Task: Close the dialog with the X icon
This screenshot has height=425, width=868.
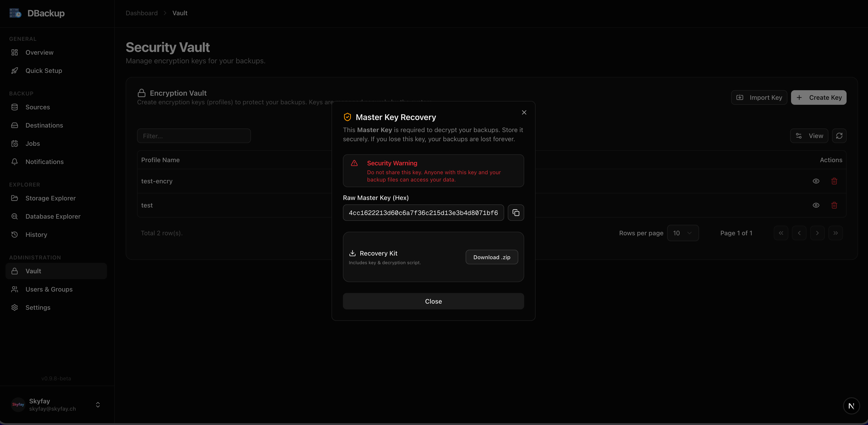Action: tap(524, 113)
